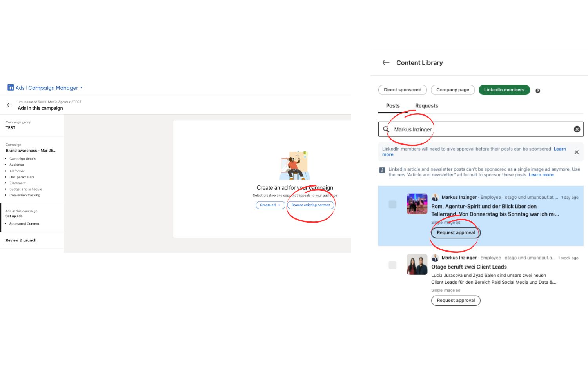The width and height of the screenshot is (588, 392).
Task: Open thumbnail of Rom Agentur-Spirit post
Action: point(417,204)
